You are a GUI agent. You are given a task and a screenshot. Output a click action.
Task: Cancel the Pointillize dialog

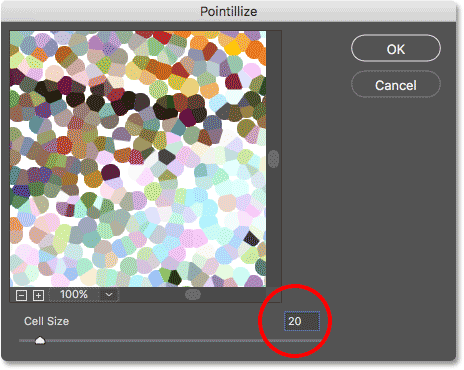tap(396, 85)
